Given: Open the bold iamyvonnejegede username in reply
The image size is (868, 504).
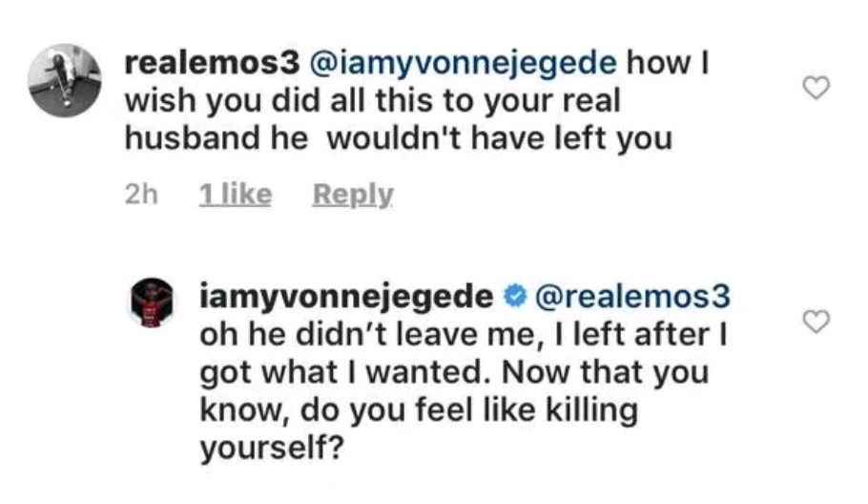Looking at the screenshot, I should [346, 298].
